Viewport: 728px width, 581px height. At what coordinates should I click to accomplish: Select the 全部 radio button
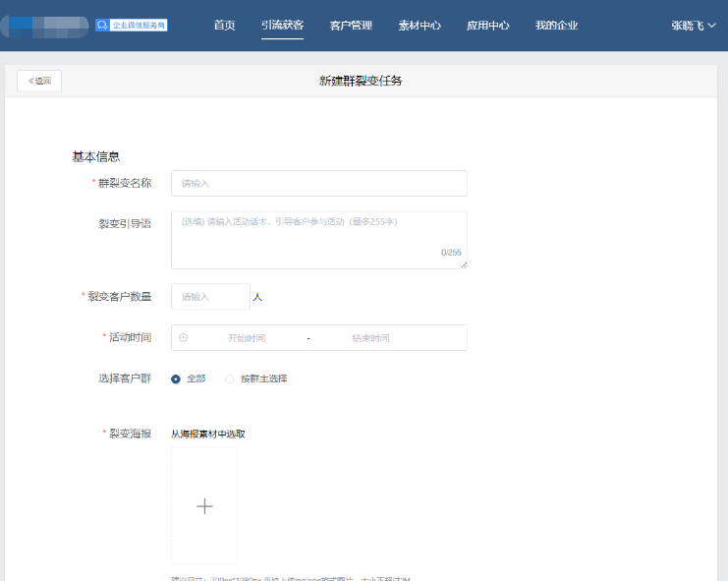176,378
